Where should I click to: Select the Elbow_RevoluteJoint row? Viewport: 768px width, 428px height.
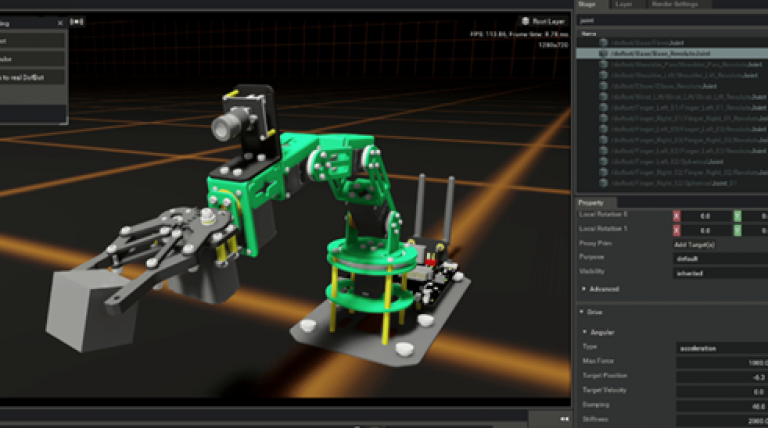tap(672, 86)
